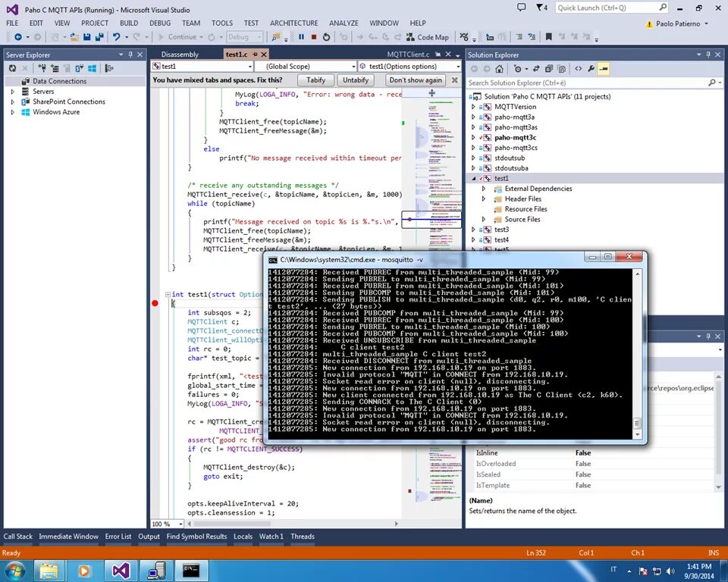Undo the last edit
Image resolution: width=728 pixels, height=582 pixels.
[116, 36]
